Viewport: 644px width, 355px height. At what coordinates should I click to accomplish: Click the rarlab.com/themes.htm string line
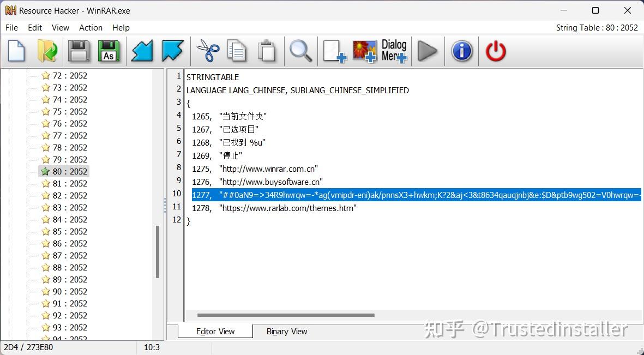[274, 208]
